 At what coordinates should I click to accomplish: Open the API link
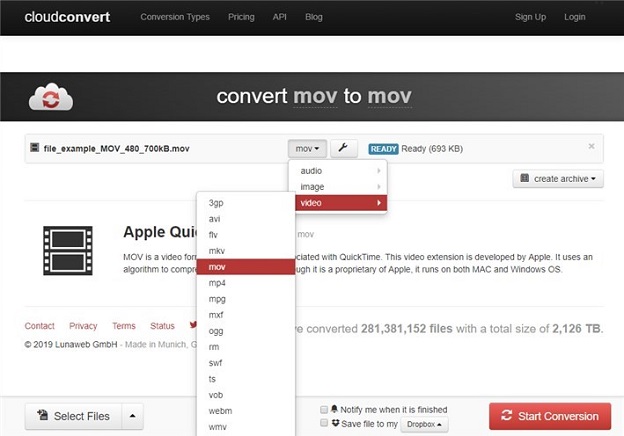pyautogui.click(x=279, y=17)
